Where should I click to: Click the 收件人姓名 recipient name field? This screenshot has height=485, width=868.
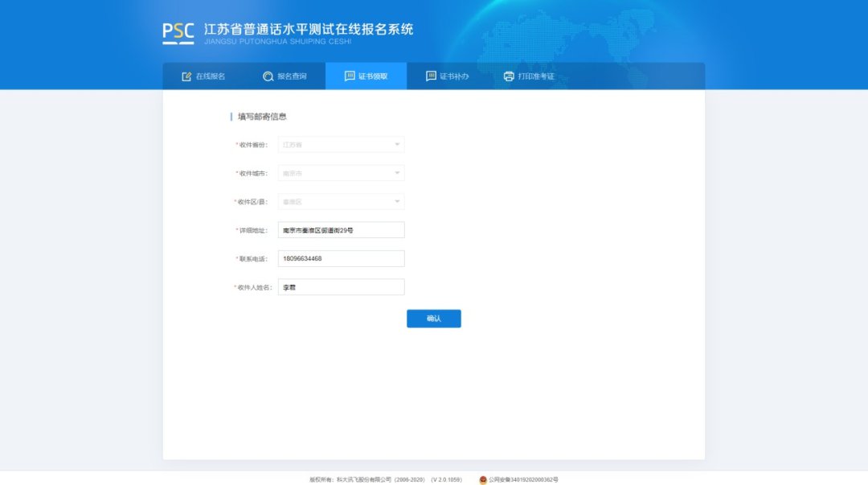coord(341,287)
